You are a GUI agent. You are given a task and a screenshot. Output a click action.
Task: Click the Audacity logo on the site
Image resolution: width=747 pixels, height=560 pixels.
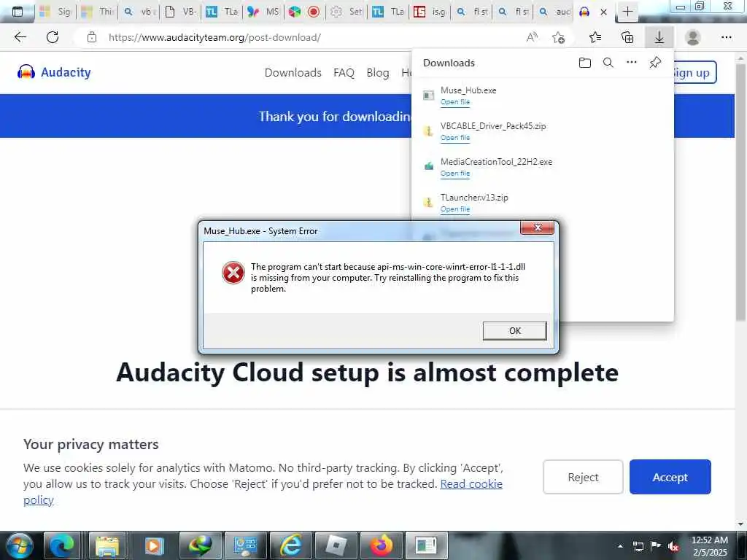click(x=54, y=72)
